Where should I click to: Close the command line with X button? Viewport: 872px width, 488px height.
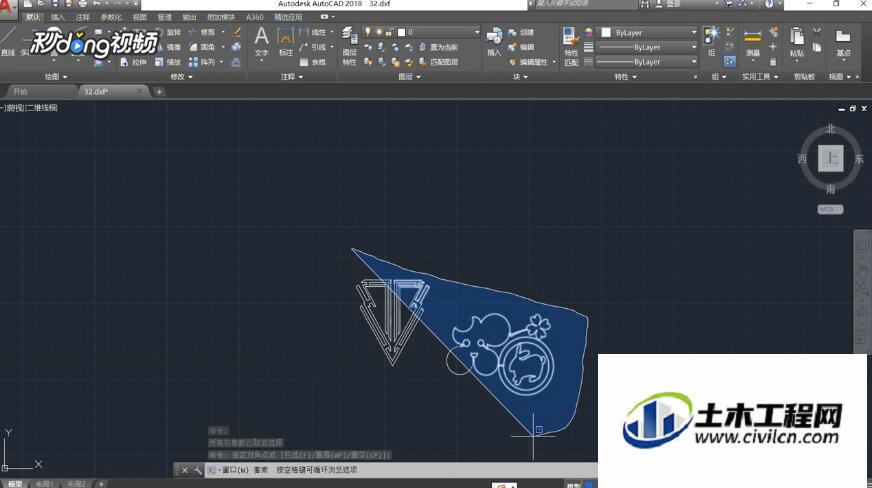coord(185,470)
